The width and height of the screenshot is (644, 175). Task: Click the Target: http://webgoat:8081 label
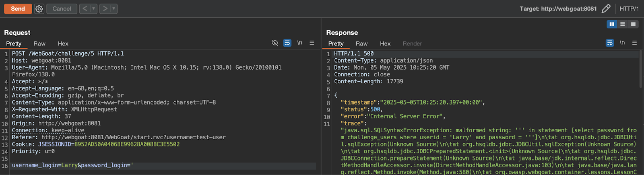(558, 8)
